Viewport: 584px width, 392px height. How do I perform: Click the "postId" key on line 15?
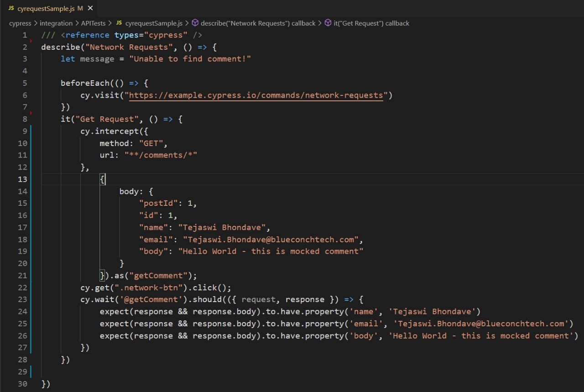[x=158, y=203]
